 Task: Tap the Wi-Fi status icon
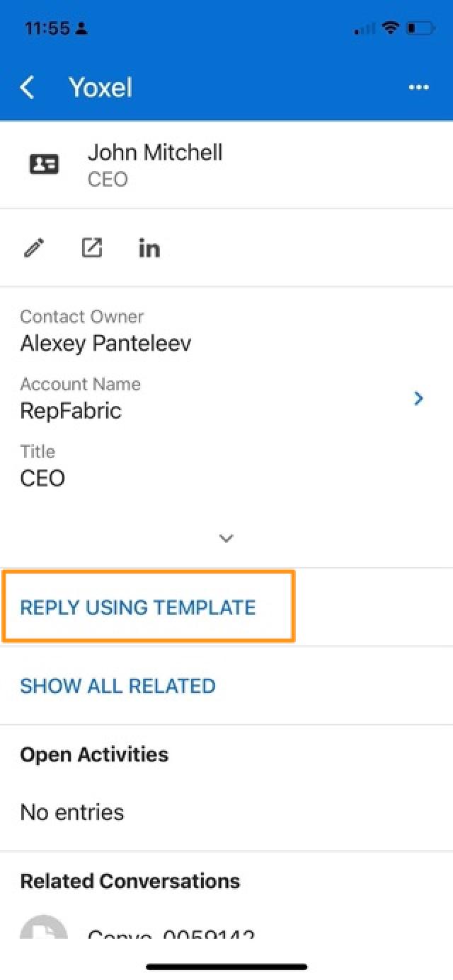(390, 28)
